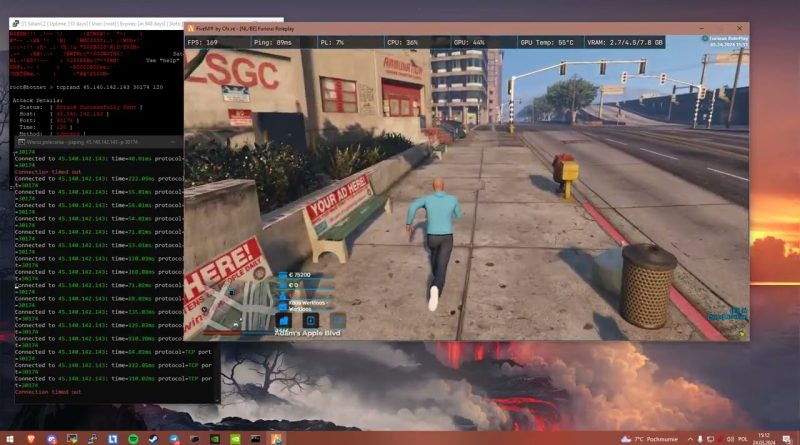The width and height of the screenshot is (800, 445).
Task: Click the FiveM window title bar
Action: tap(466, 29)
